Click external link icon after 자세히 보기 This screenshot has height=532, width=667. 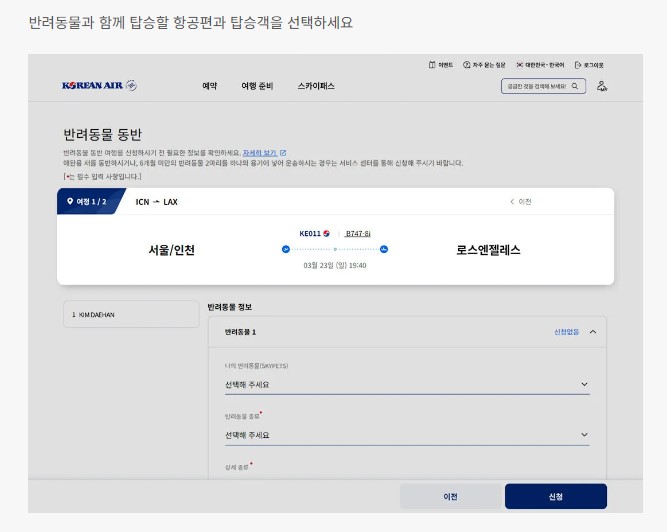click(x=283, y=153)
